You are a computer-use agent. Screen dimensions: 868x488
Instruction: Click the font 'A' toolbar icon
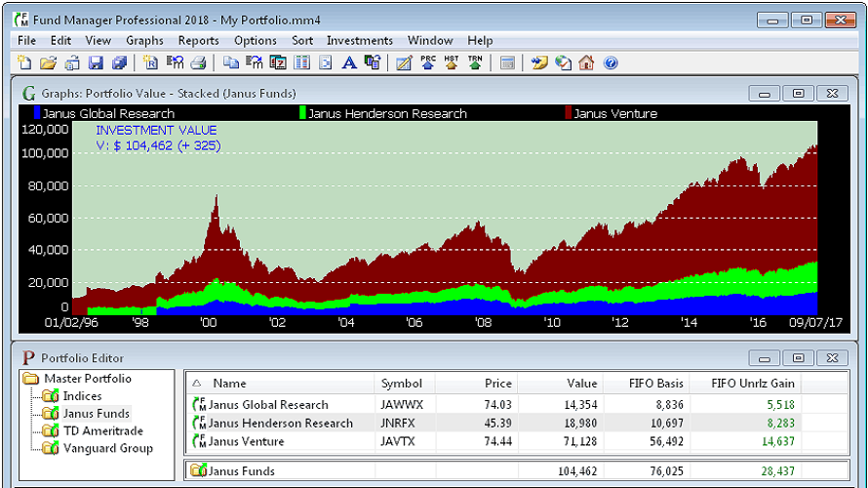(348, 63)
